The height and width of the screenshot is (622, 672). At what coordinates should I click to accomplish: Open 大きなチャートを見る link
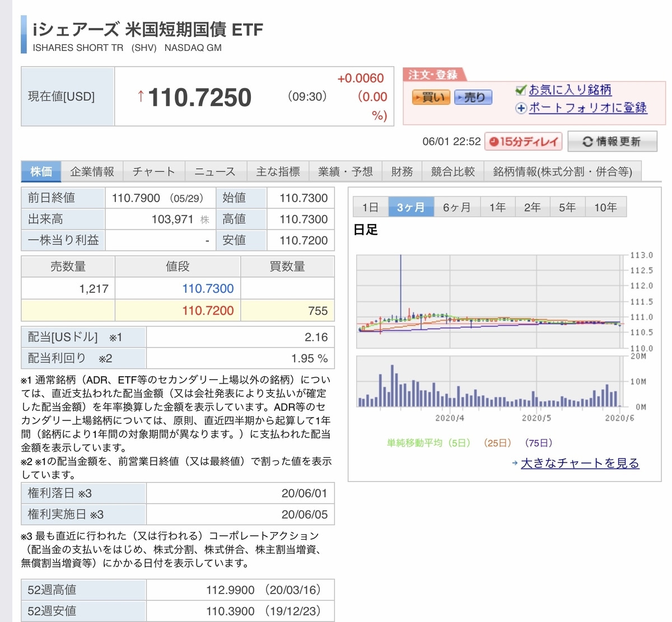[x=580, y=463]
